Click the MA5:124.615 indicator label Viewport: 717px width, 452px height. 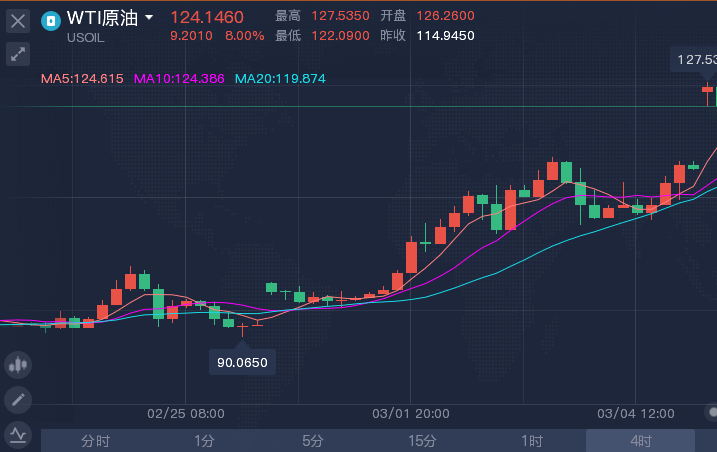82,79
